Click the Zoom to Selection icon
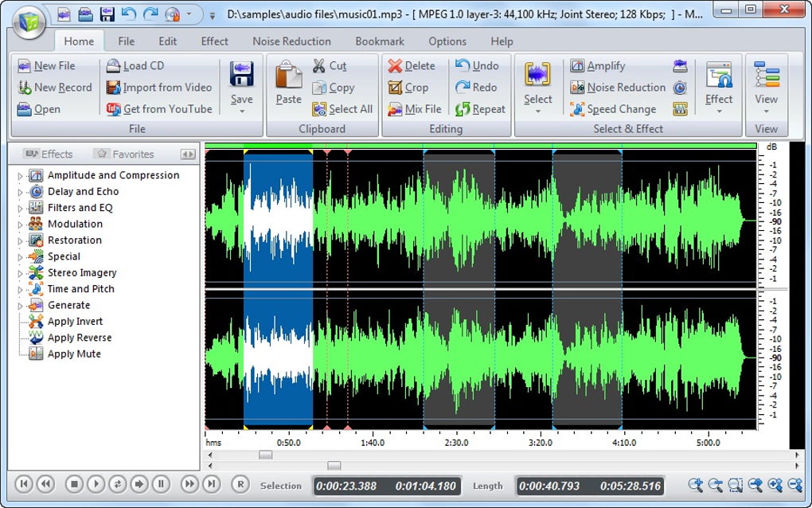Image resolution: width=812 pixels, height=508 pixels. (735, 486)
